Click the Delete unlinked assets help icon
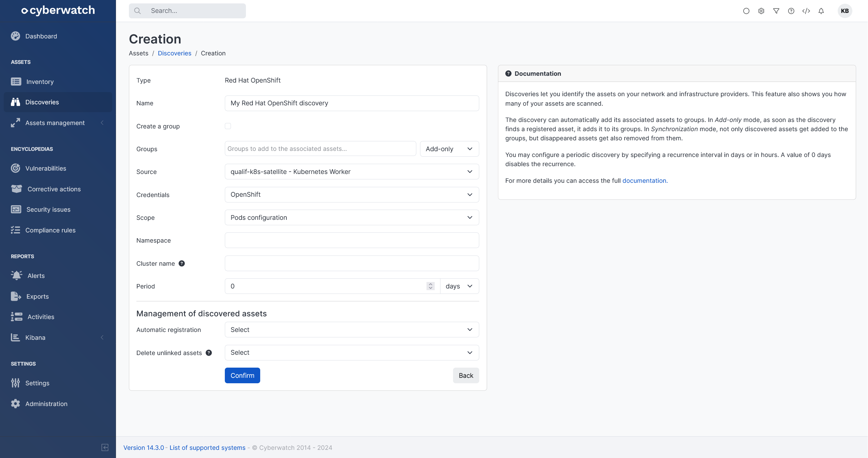 pyautogui.click(x=209, y=353)
